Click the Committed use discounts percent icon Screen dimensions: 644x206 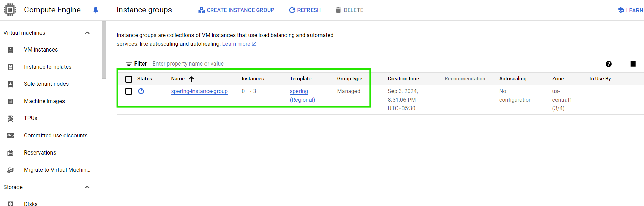point(10,136)
